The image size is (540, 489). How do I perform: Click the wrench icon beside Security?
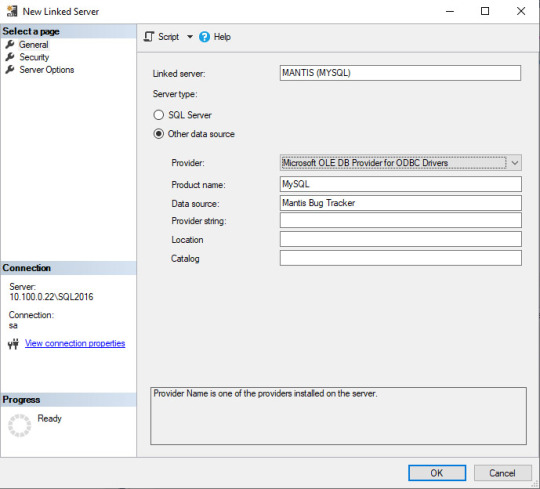[10, 57]
